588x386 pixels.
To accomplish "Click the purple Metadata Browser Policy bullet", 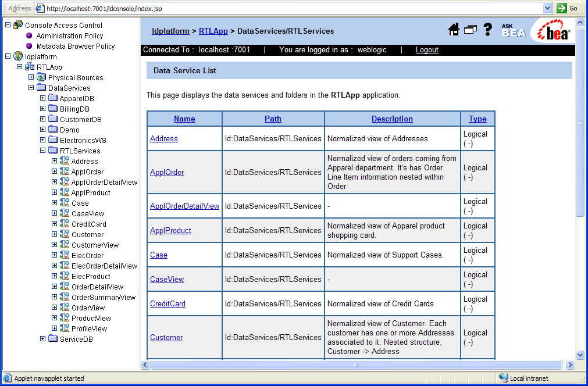I will [x=29, y=46].
